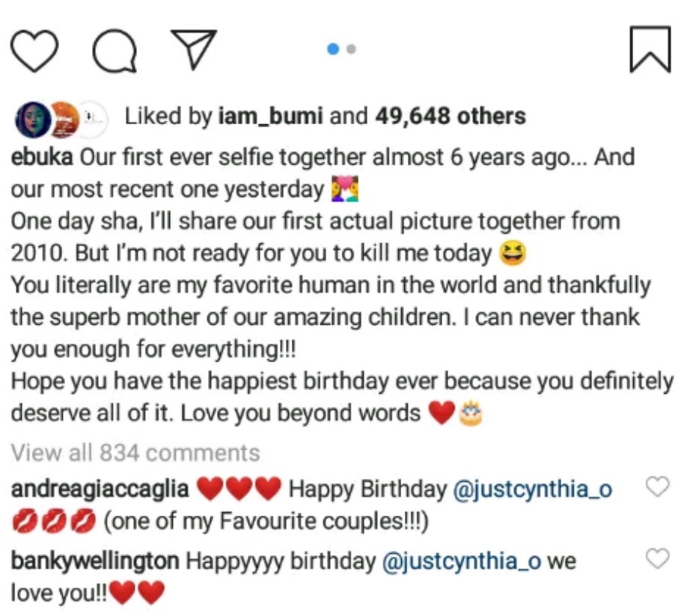Tap the third white liker avatar
The width and height of the screenshot is (690, 616).
92,118
